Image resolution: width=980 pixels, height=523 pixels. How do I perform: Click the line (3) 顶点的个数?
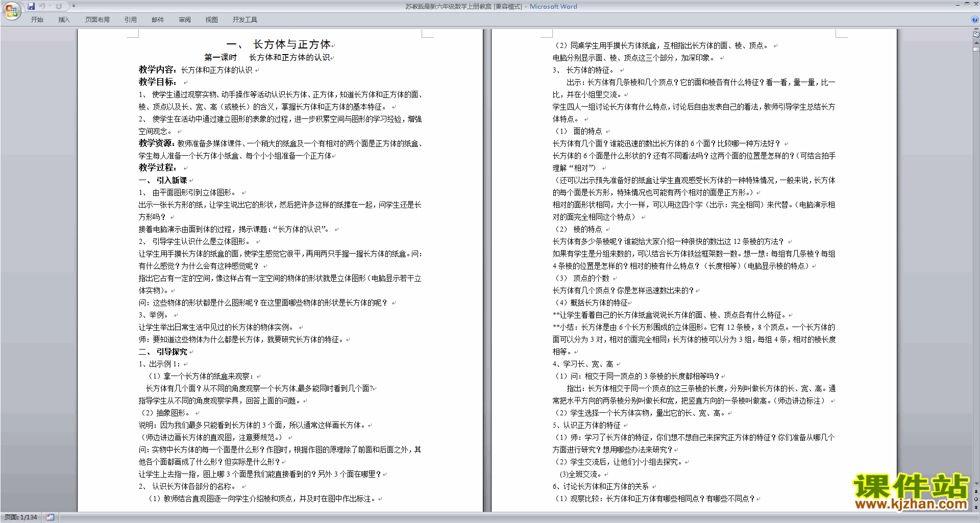click(x=582, y=278)
